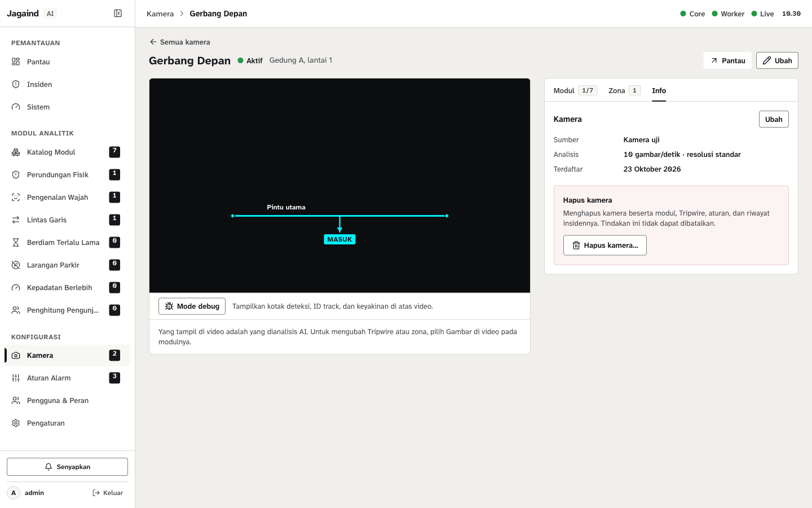Open Aturan Alarm configuration
Screen dimensions: 812x508
point(67,378)
